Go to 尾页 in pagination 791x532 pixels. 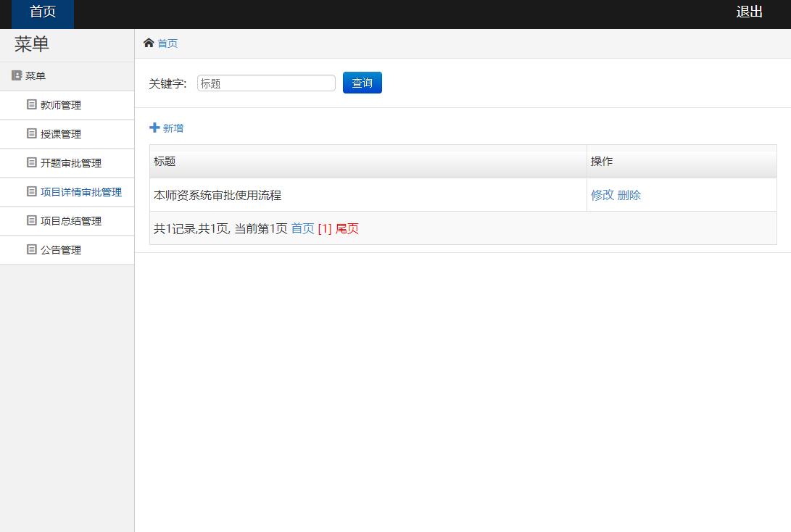coord(347,228)
